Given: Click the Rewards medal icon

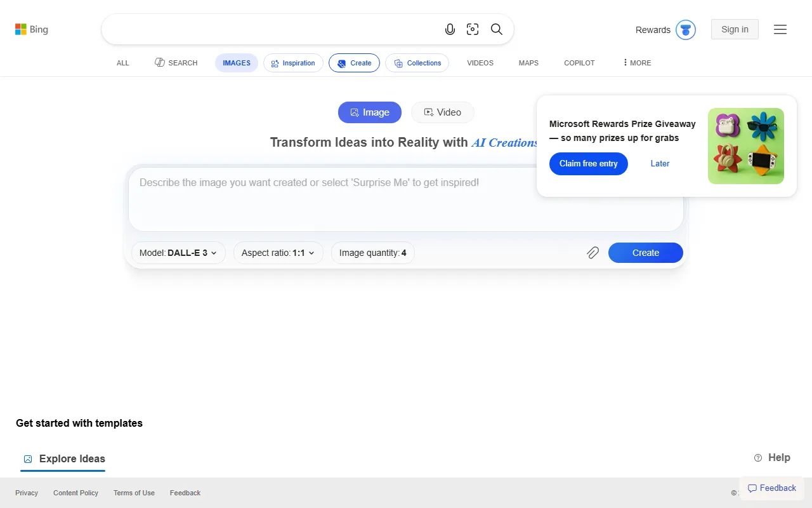Looking at the screenshot, I should coord(686,30).
